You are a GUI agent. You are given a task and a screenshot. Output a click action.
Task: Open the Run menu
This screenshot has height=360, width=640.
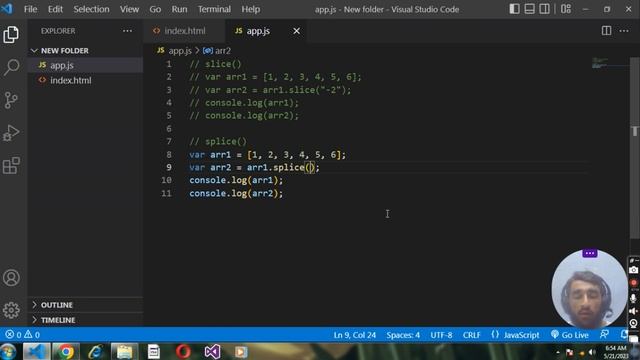pyautogui.click(x=179, y=9)
